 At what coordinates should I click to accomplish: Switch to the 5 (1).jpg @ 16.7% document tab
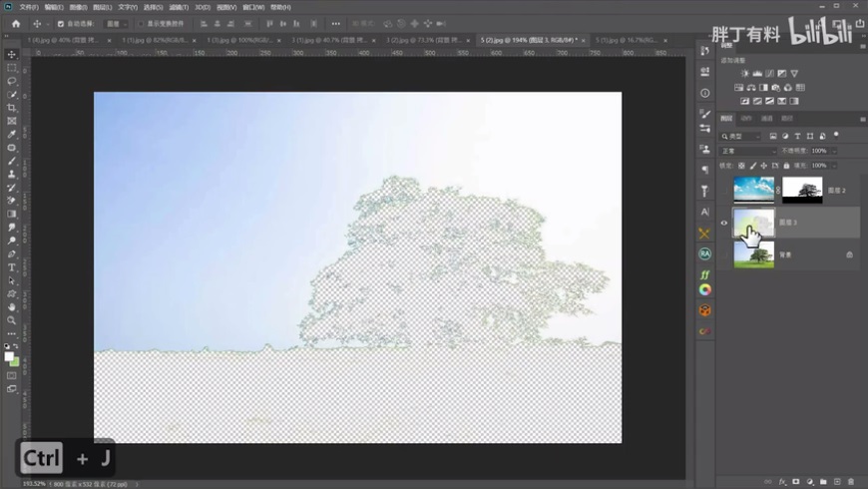(626, 40)
